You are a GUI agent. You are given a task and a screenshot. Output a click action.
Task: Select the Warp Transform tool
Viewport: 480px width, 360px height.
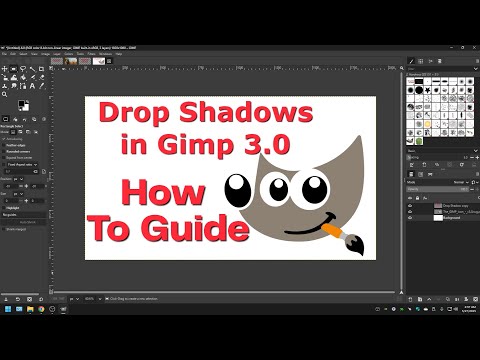[x=14, y=77]
